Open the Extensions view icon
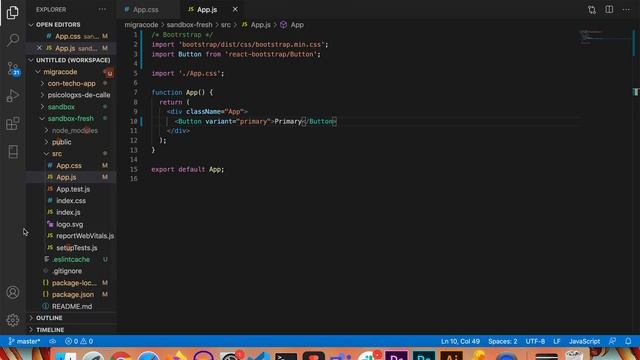 click(x=13, y=124)
